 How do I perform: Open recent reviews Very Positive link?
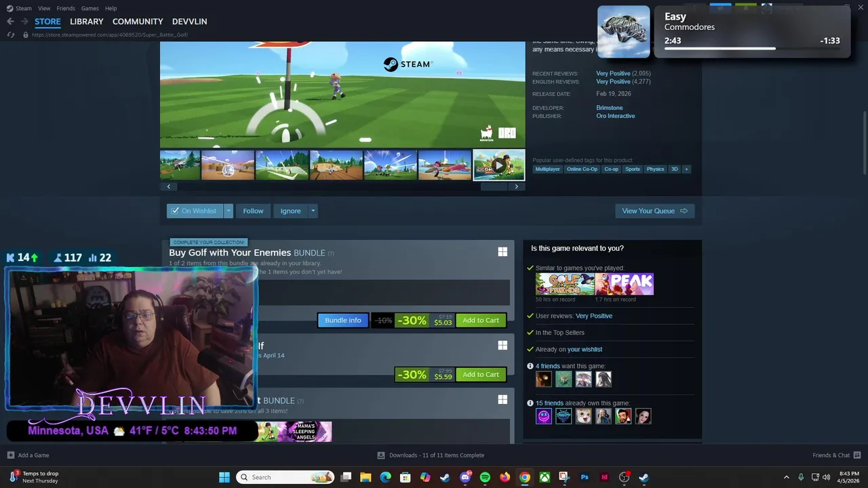coord(613,73)
